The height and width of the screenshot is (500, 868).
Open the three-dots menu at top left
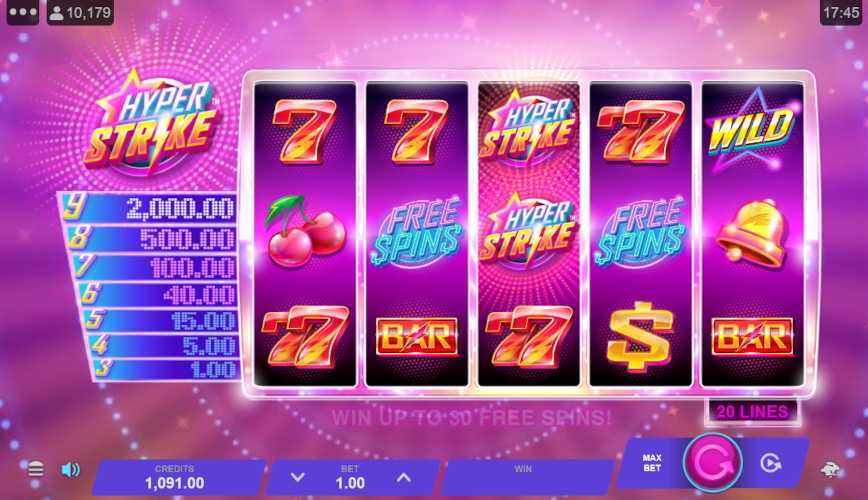[23, 12]
